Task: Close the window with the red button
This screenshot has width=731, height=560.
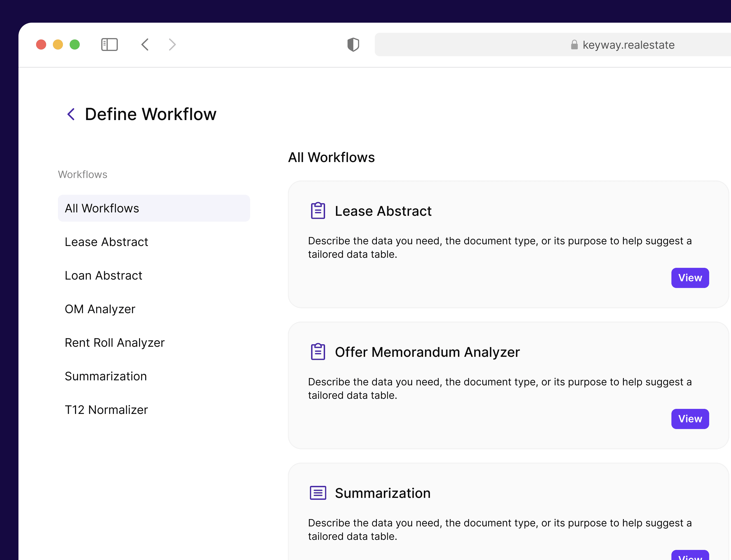Action: coord(41,44)
